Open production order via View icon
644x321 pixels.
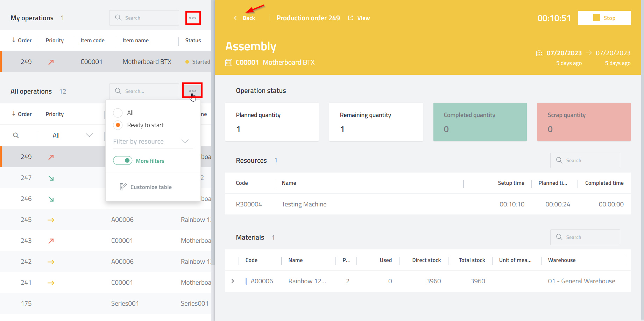[351, 18]
